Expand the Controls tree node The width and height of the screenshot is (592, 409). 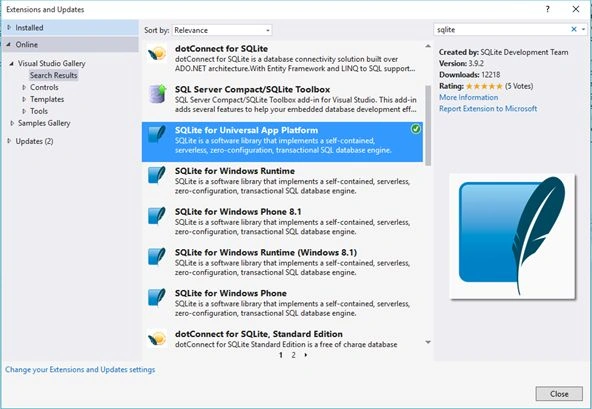pos(24,87)
